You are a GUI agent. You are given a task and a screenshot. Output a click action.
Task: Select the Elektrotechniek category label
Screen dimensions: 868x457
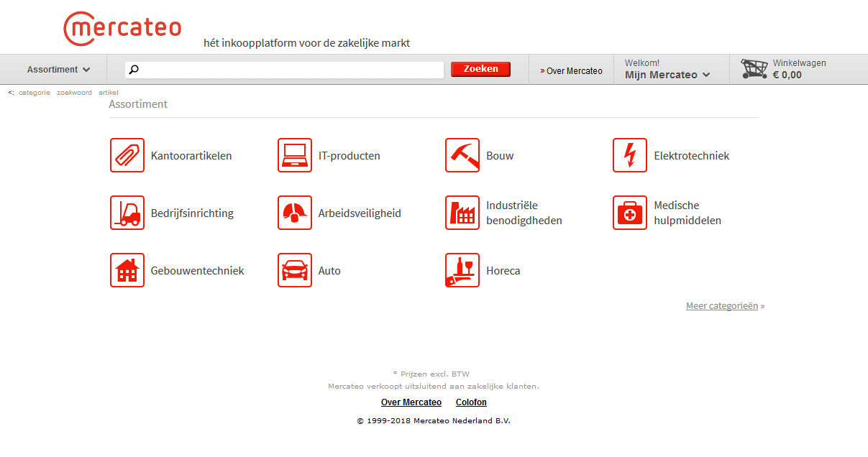pyautogui.click(x=692, y=156)
